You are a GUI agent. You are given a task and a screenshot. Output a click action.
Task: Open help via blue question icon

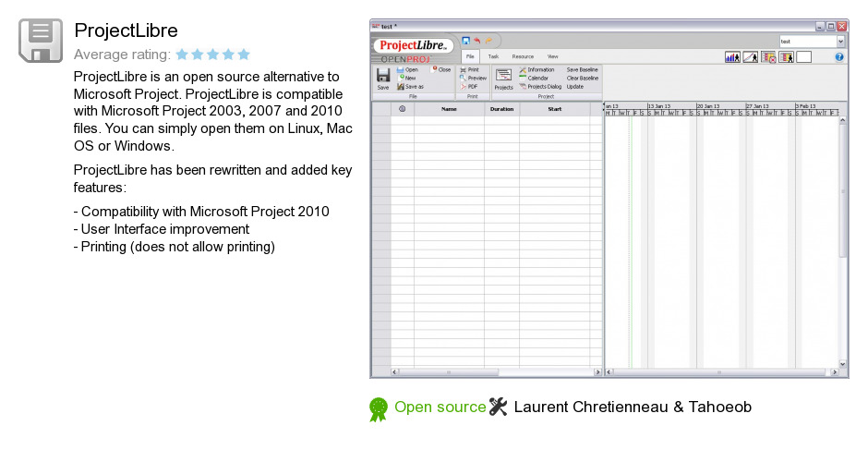[x=839, y=57]
